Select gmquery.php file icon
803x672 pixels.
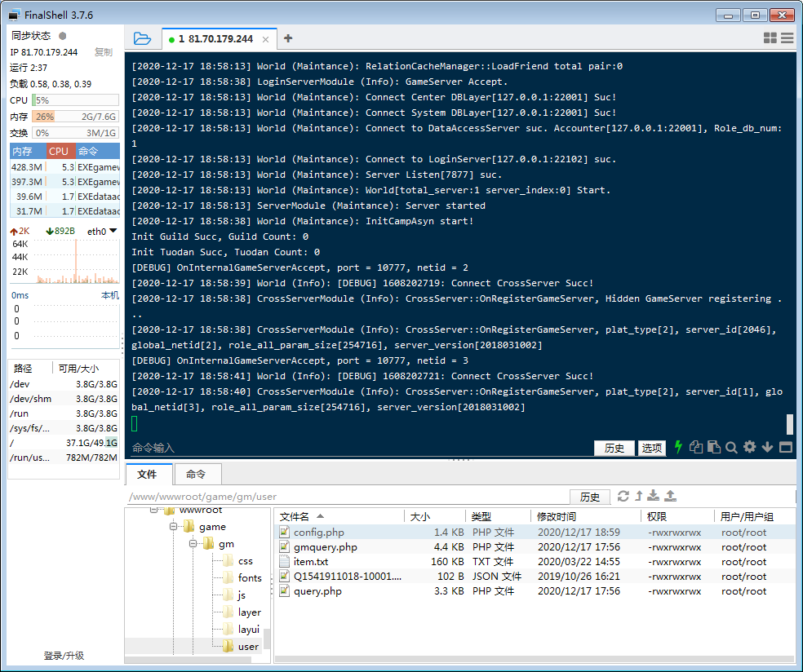(x=284, y=547)
